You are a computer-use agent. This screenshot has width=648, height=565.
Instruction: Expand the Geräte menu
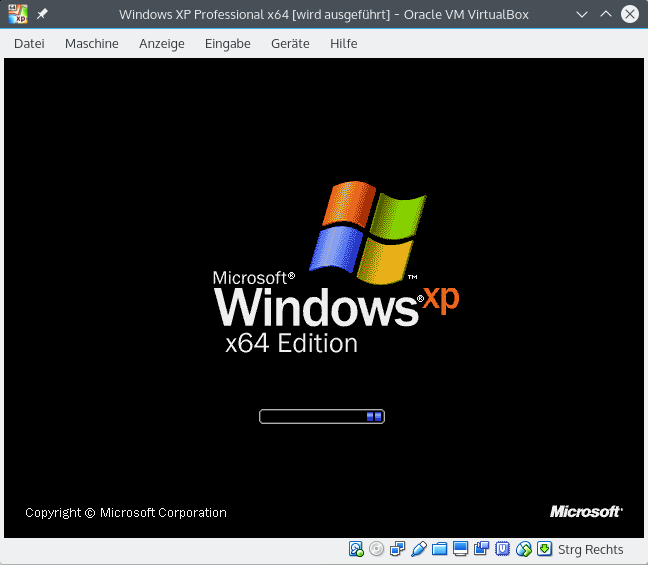tap(290, 44)
